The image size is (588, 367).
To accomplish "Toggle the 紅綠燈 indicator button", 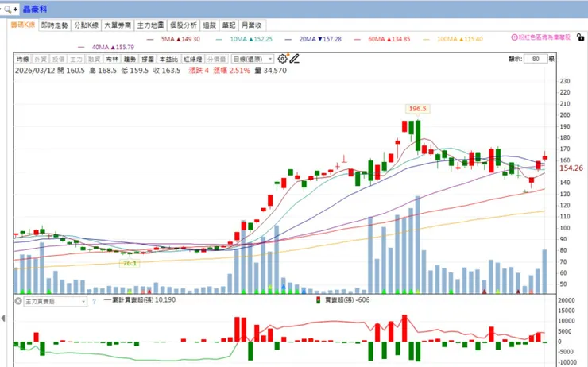I will [x=193, y=60].
